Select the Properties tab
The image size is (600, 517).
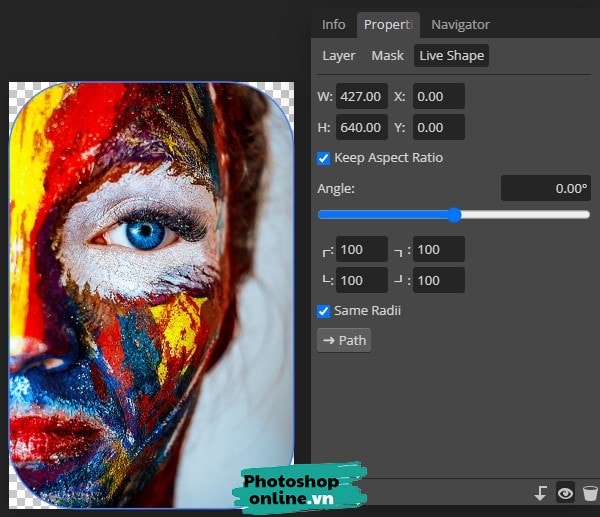pos(387,25)
